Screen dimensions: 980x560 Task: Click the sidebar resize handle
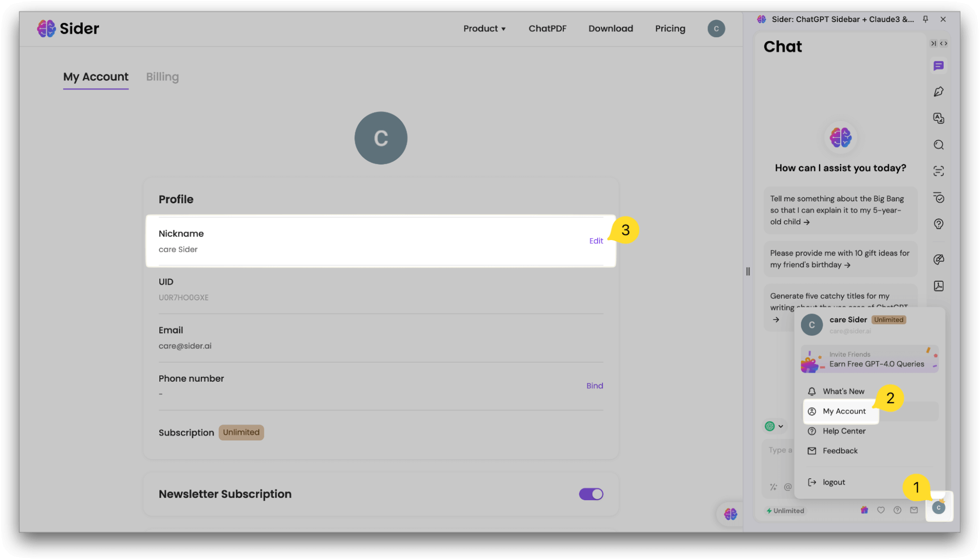748,271
